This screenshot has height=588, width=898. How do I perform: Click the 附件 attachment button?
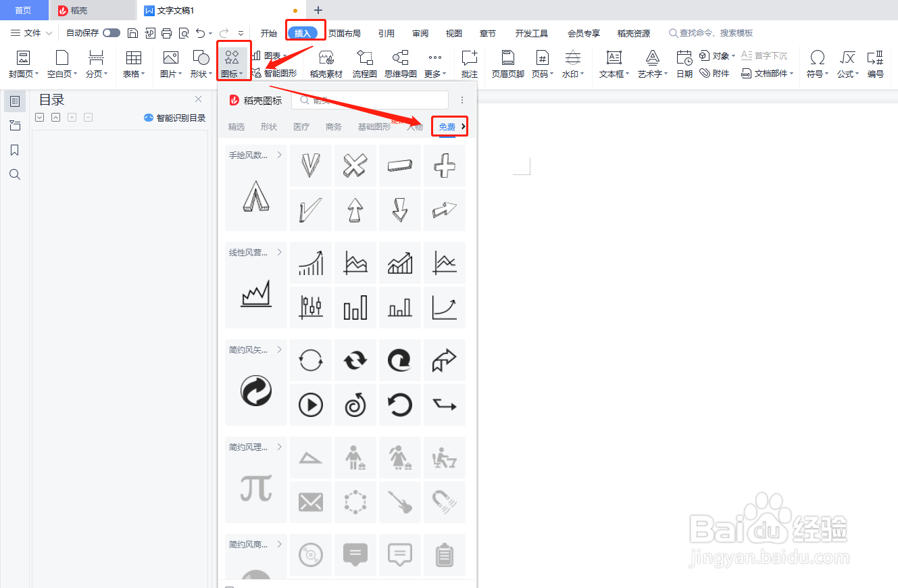[x=715, y=73]
